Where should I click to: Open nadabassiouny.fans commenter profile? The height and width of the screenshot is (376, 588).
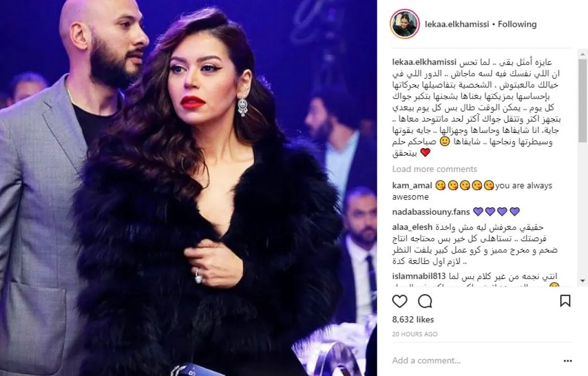point(431,212)
